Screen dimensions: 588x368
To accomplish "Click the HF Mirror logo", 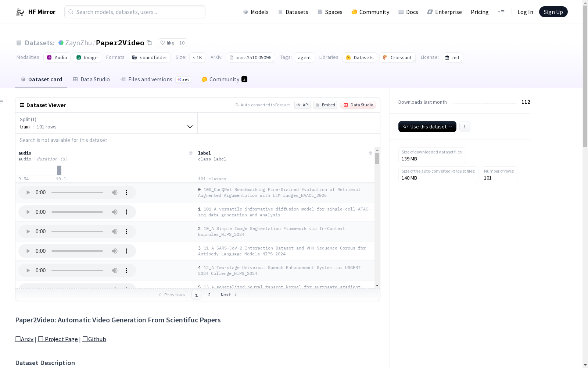I will 36,12.
